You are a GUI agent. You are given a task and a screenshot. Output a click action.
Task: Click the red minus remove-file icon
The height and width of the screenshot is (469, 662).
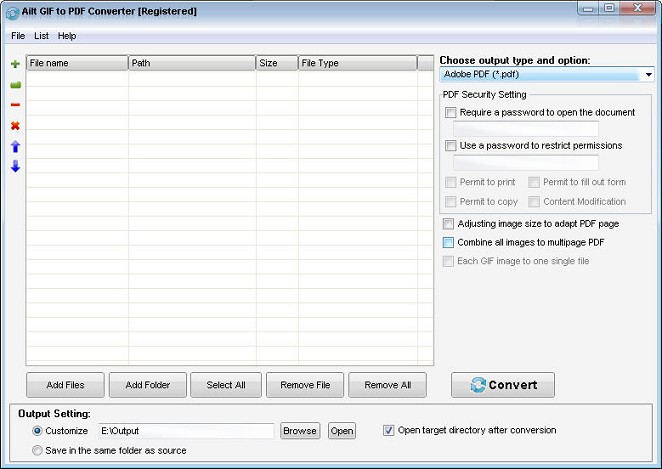tap(16, 105)
